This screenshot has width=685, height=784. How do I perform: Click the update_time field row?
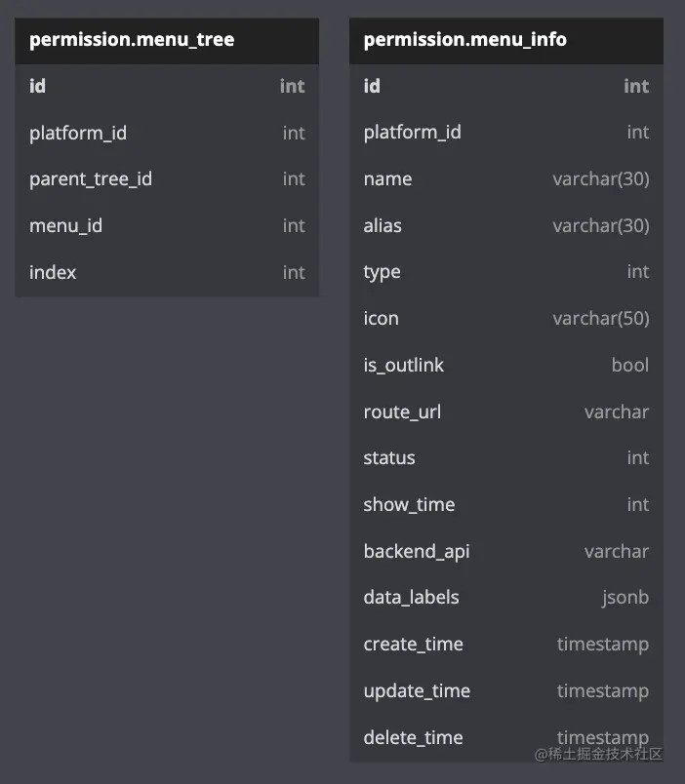point(506,690)
